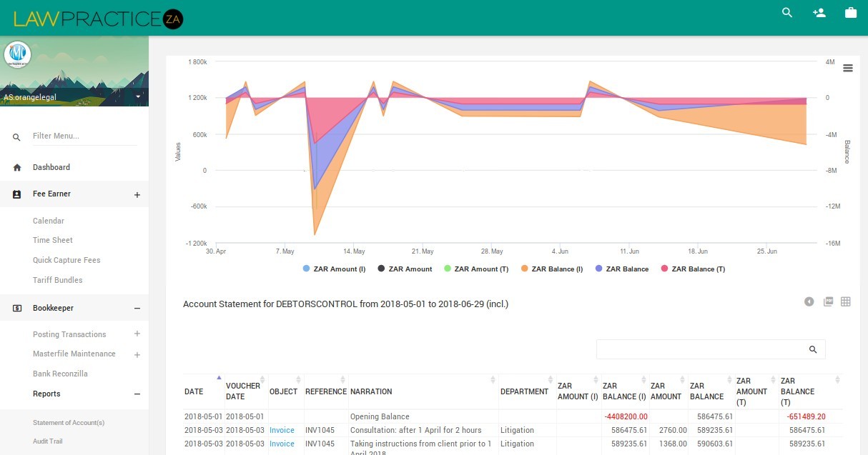Export the statement using the PDF icon
868x455 pixels.
tap(828, 301)
